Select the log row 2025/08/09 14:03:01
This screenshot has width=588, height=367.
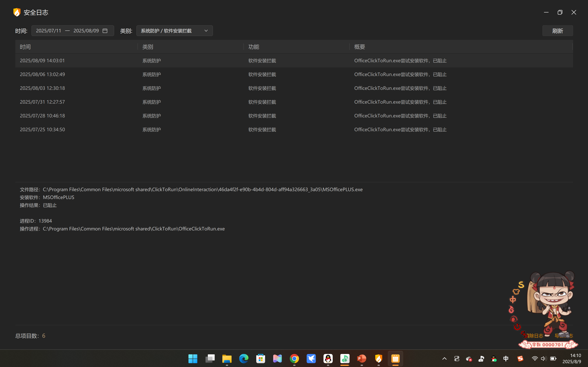[294, 61]
